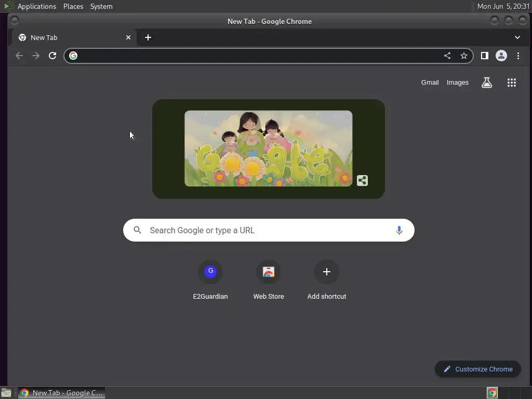
Task: Go forward with the forward arrow
Action: 36,56
